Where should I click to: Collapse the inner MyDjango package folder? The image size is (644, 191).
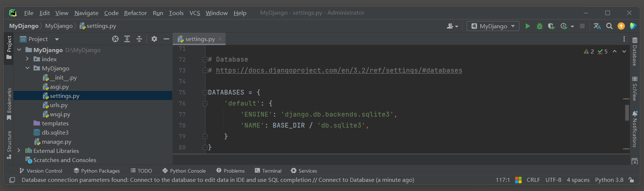click(x=27, y=68)
